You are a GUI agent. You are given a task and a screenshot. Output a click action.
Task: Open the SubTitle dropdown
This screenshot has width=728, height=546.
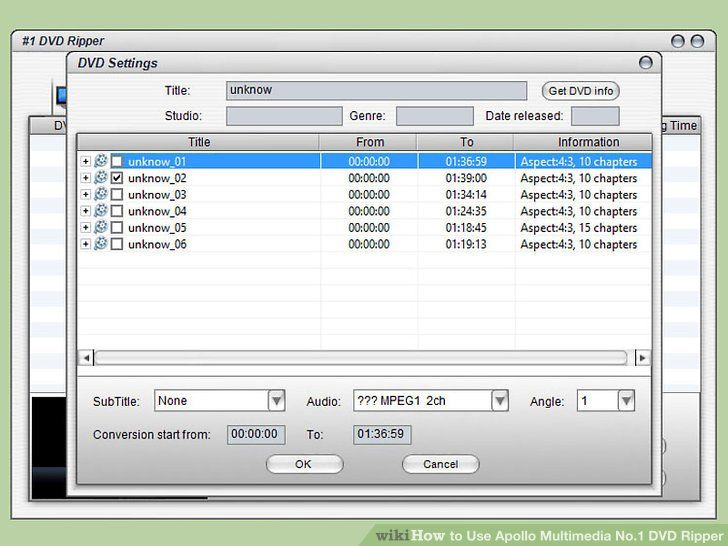pos(277,401)
